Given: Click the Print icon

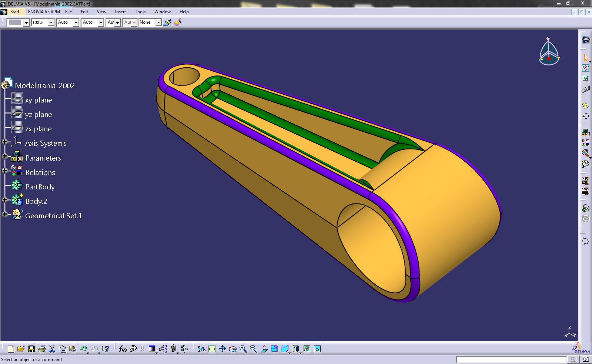Looking at the screenshot, I should 41,349.
